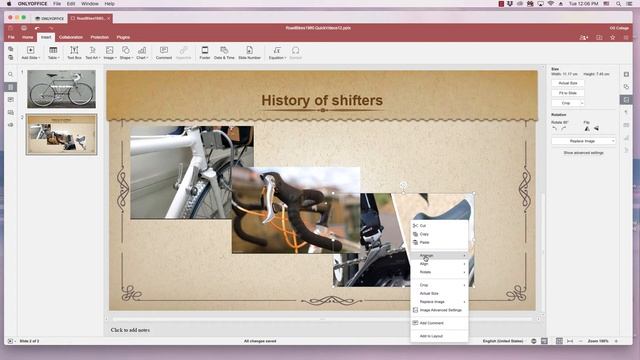Choose Actual Size in the context menu
Viewport: 640px width, 360px height.
(x=439, y=293)
